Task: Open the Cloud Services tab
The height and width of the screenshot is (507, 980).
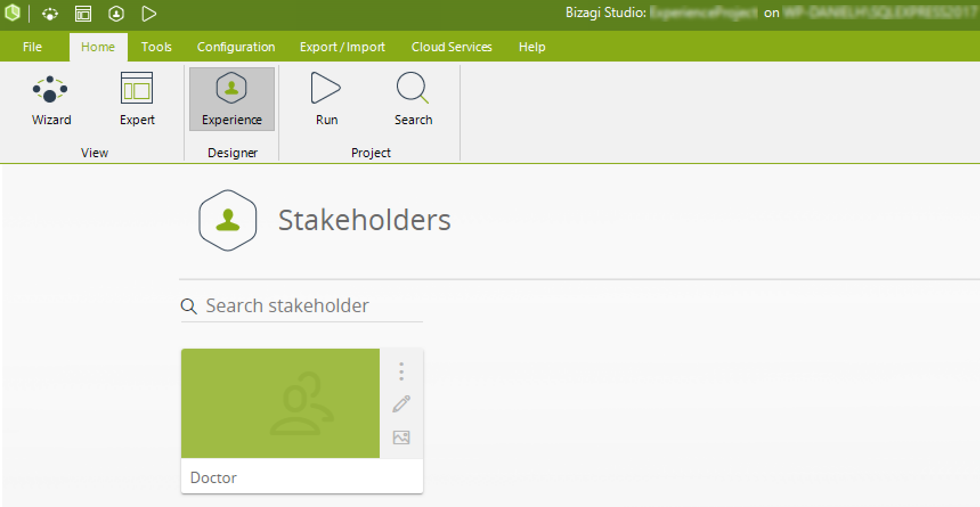Action: [452, 47]
